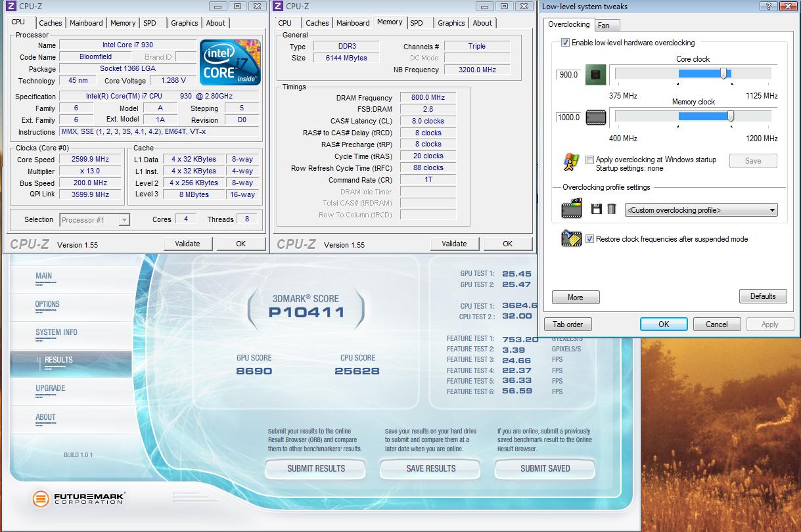
Task: Delete the overclocking profile using the trash icon
Action: (x=612, y=209)
